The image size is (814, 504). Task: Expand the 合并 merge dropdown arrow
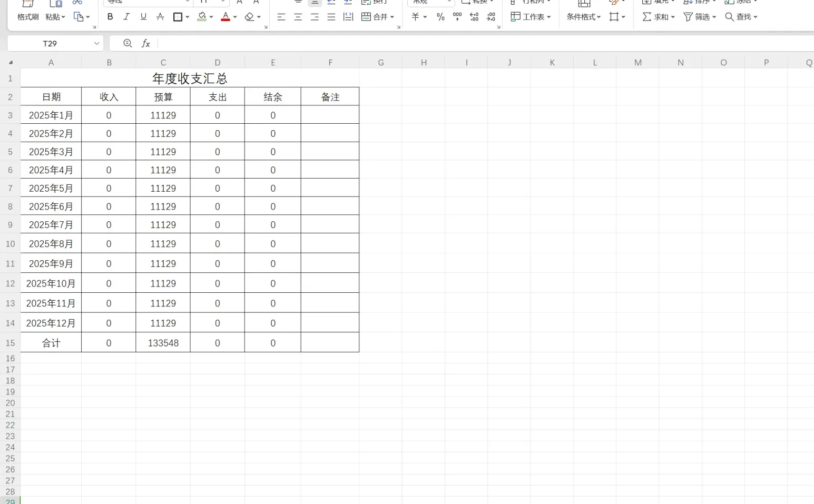392,17
